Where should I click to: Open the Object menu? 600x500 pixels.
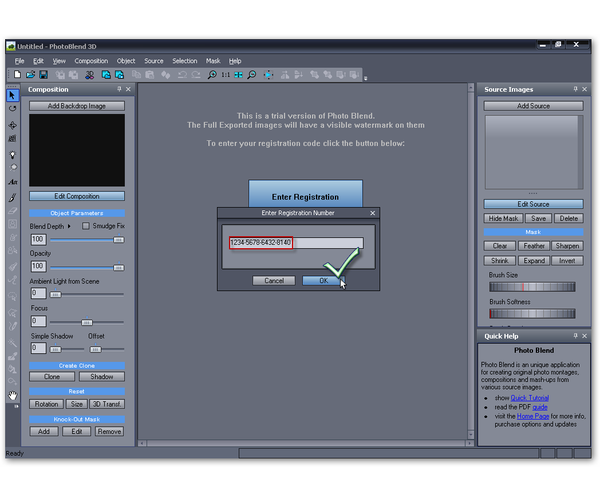pyautogui.click(x=126, y=61)
